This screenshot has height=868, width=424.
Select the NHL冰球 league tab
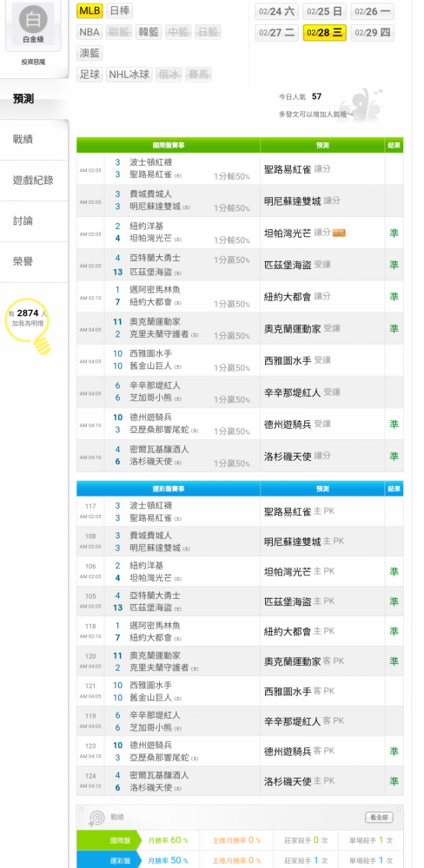coord(129,75)
